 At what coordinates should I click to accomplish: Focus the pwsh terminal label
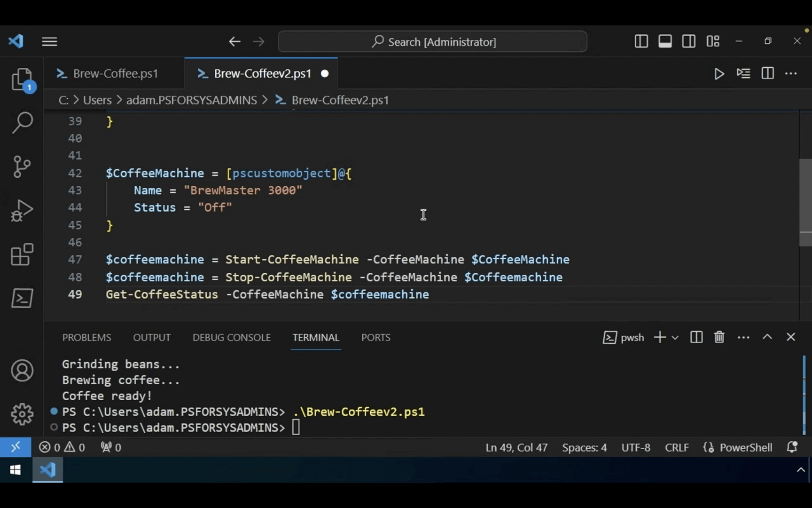coord(624,337)
